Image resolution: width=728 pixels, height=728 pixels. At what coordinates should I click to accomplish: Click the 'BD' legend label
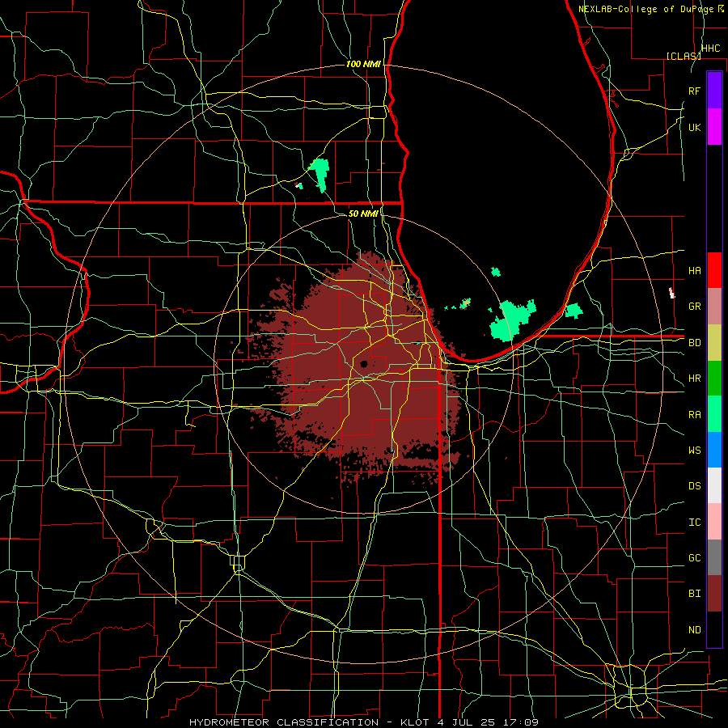pos(695,343)
